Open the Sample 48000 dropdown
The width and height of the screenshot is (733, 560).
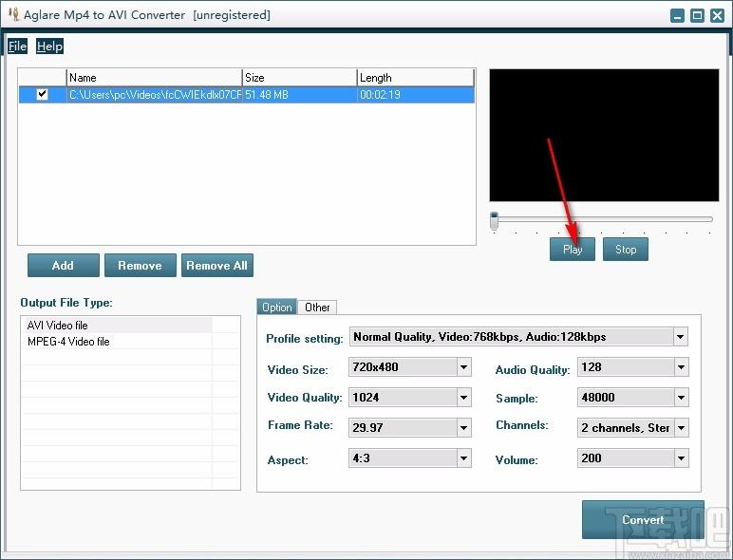pyautogui.click(x=681, y=398)
